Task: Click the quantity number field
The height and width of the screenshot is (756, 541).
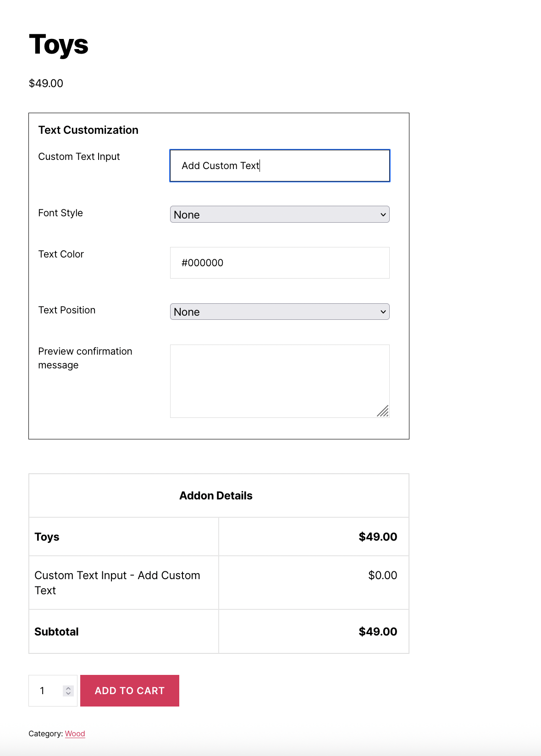Action: coord(46,691)
